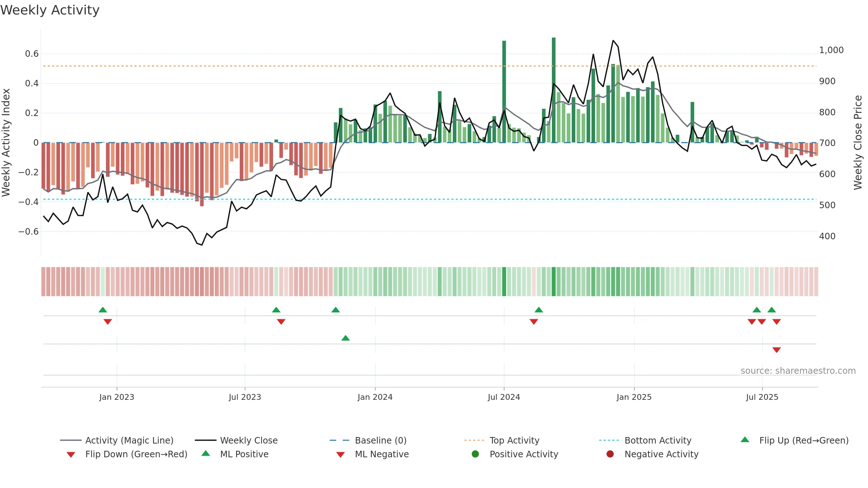Click the '800' right axis price label
868x488 pixels.
(x=827, y=112)
